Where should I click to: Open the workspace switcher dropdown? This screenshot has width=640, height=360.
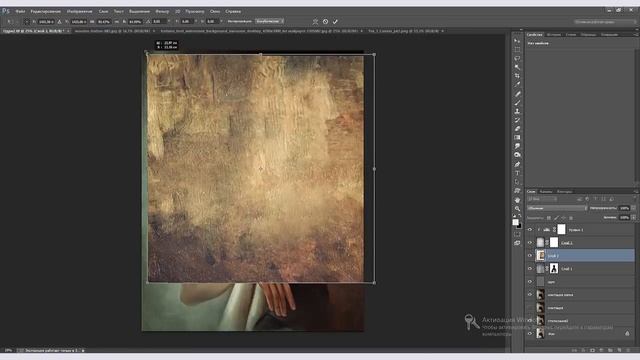coord(605,22)
